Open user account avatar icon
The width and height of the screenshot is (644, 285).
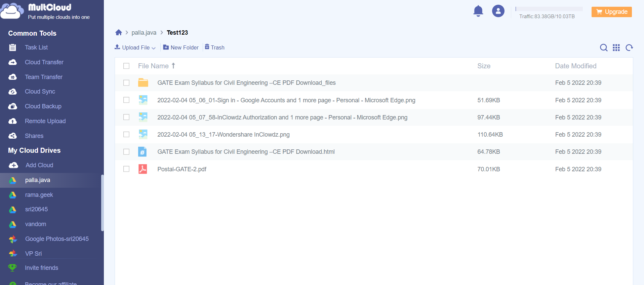tap(498, 11)
